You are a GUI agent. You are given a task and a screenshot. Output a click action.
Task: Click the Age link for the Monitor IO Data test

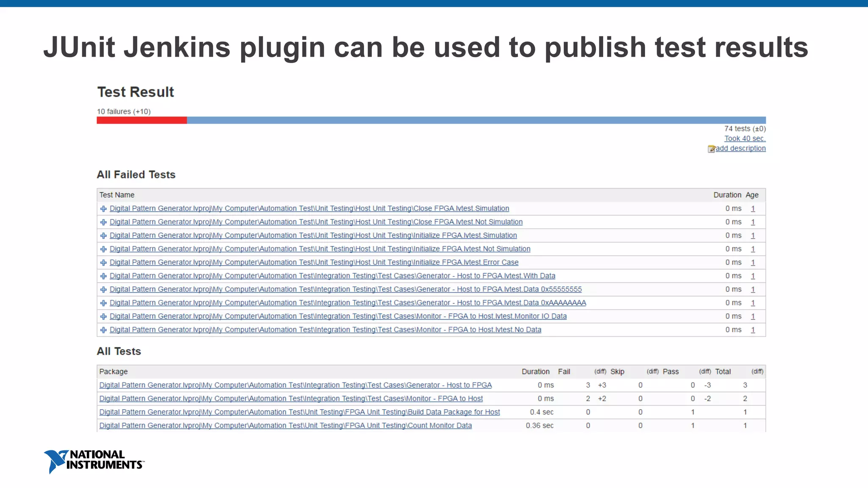point(753,316)
